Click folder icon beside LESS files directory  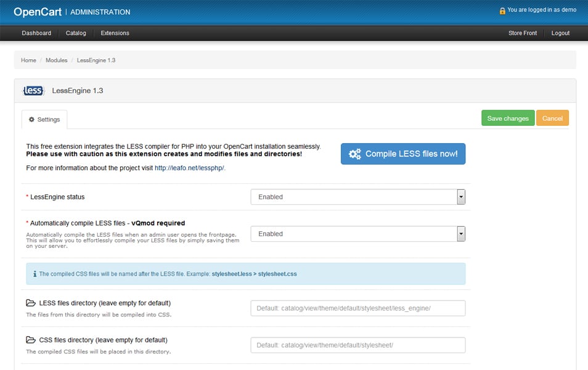point(31,303)
